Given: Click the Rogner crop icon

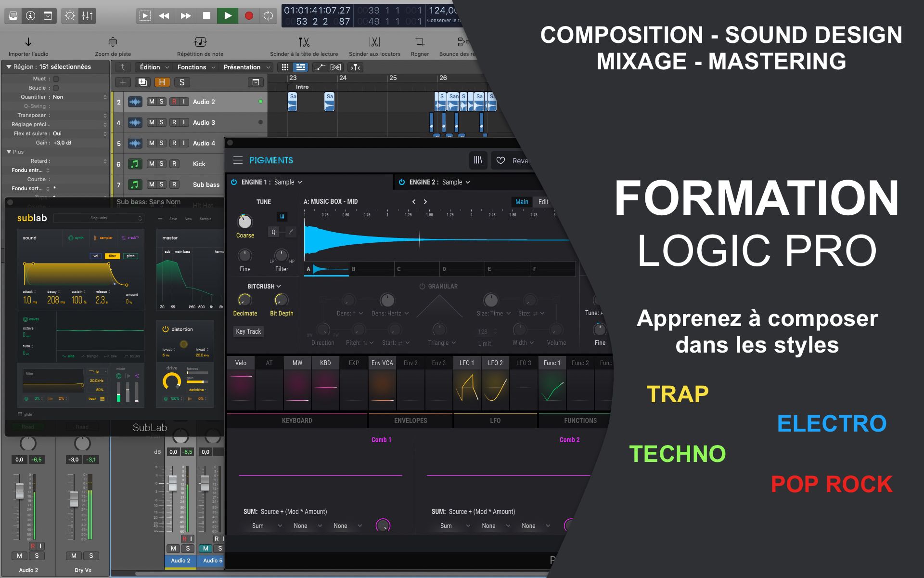Looking at the screenshot, I should point(420,42).
